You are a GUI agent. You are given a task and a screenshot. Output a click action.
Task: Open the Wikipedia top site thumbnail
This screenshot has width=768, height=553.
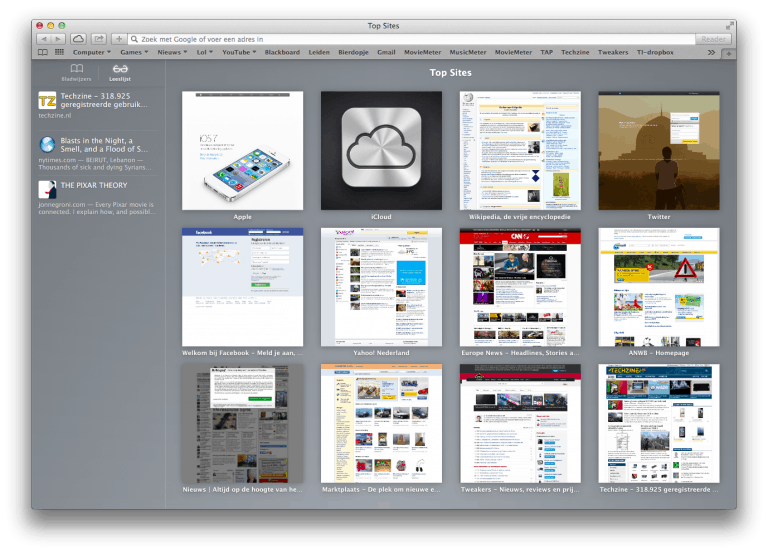(x=520, y=150)
